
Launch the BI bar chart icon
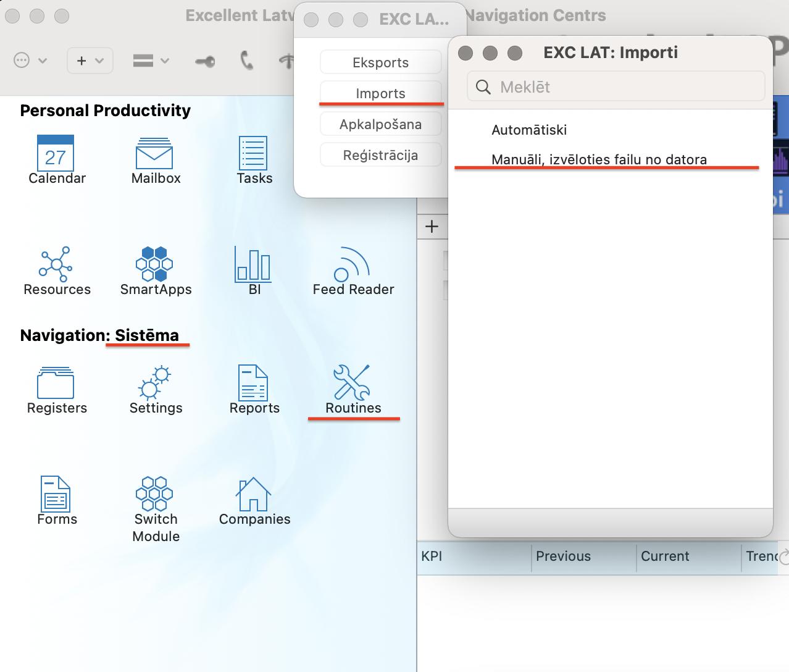click(253, 264)
